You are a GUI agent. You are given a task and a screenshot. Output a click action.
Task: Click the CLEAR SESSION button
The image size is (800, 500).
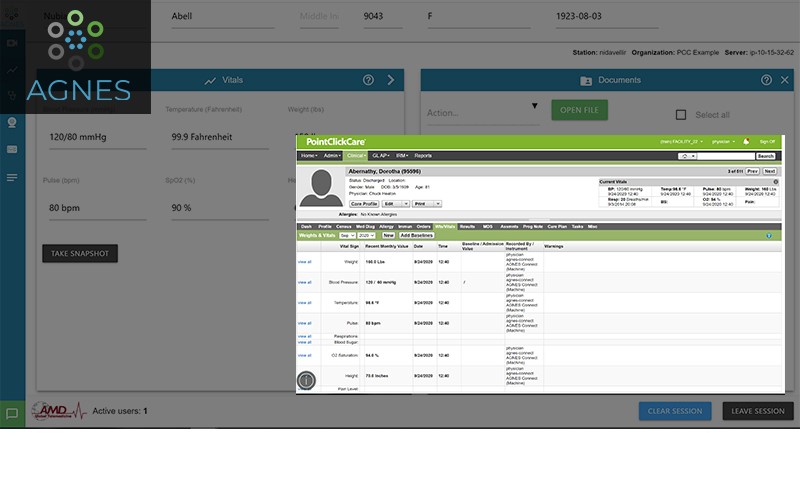(675, 411)
